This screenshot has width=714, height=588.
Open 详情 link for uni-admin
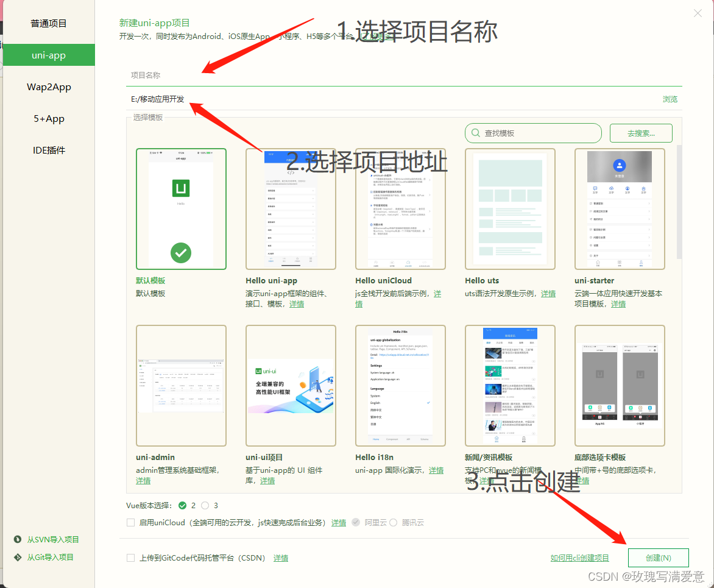143,481
